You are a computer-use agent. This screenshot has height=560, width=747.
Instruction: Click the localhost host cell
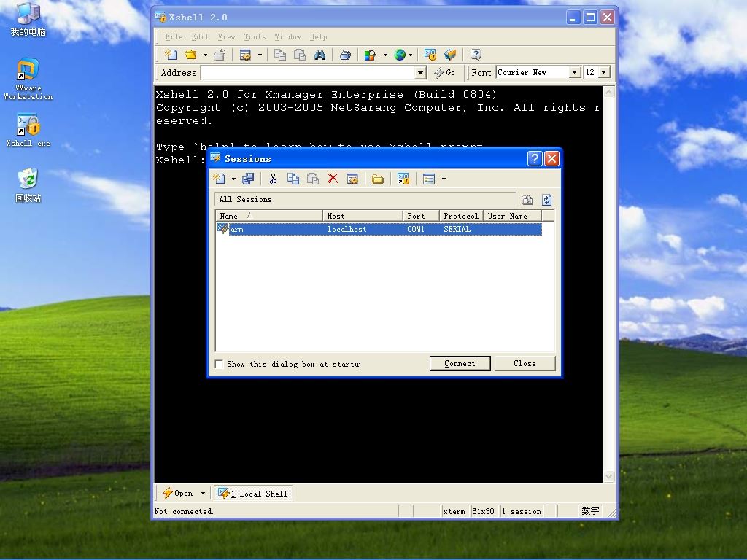347,229
